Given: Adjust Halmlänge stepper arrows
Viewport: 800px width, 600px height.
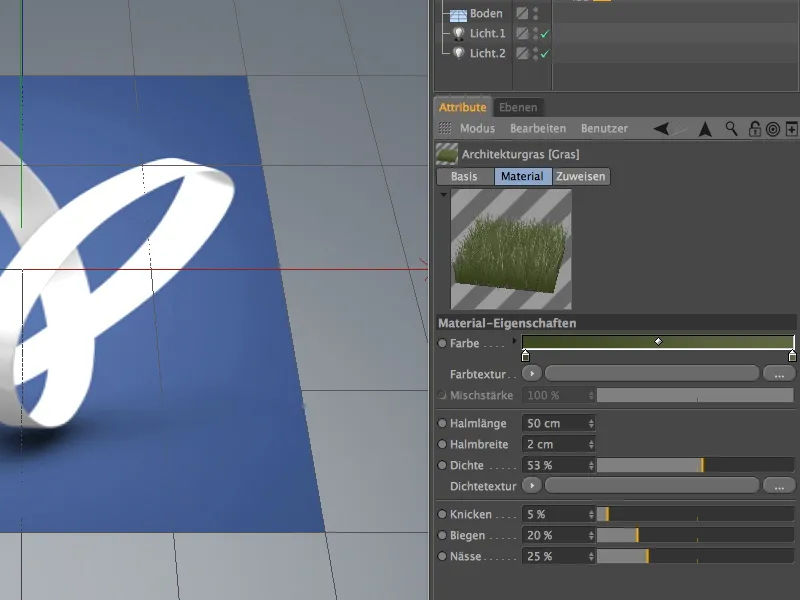Looking at the screenshot, I should 591,423.
